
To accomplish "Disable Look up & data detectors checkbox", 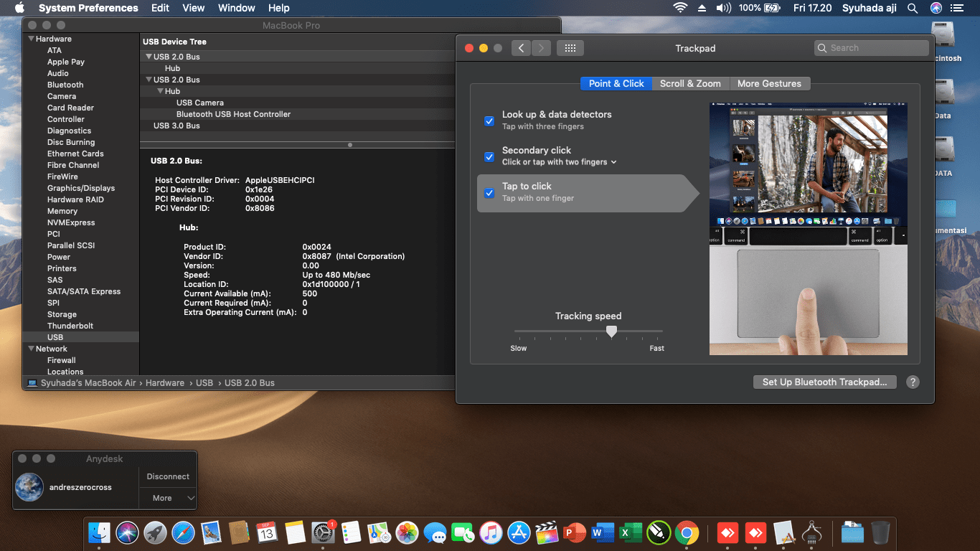I will pos(489,121).
